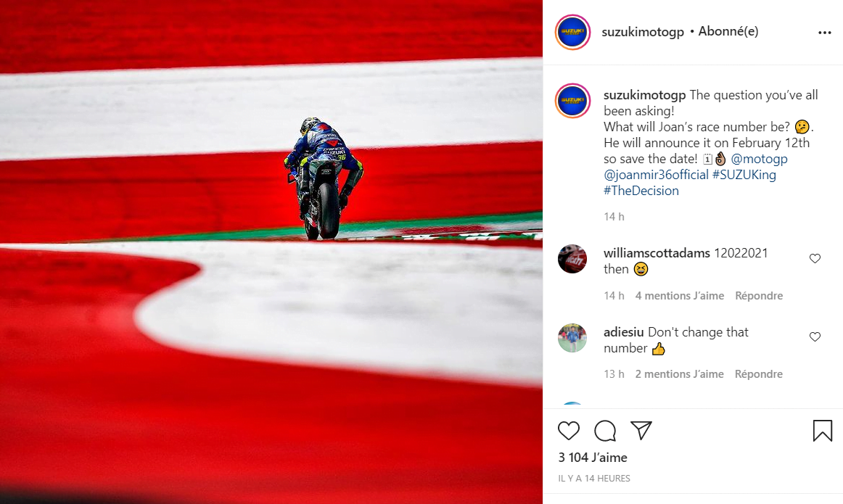Click suzukimotogp avatar beside the caption
Viewport: 843px width, 504px height.
[x=572, y=101]
